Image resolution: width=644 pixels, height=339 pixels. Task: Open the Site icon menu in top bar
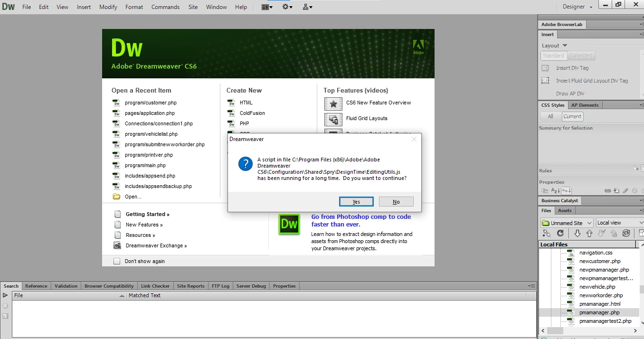(307, 7)
